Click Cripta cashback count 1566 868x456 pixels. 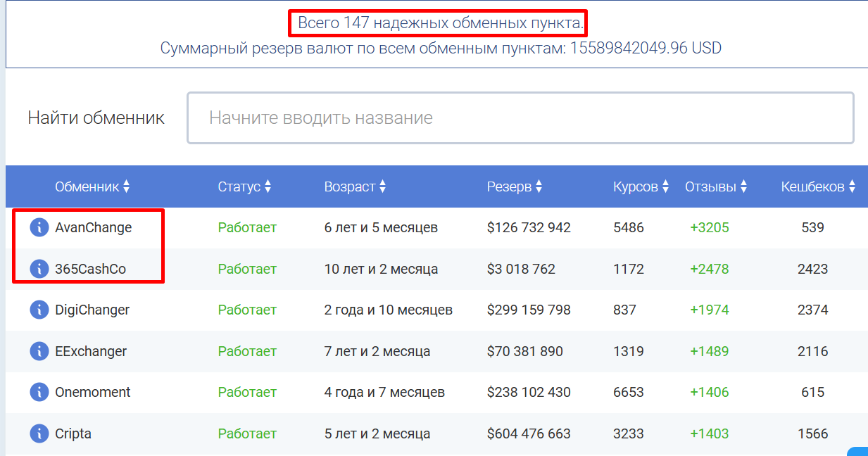812,433
